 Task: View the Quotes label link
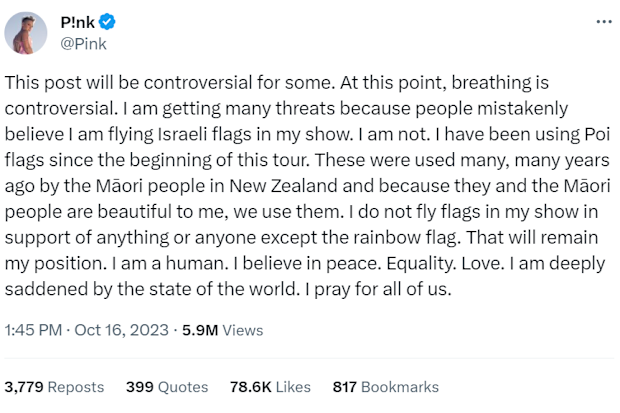point(183,387)
